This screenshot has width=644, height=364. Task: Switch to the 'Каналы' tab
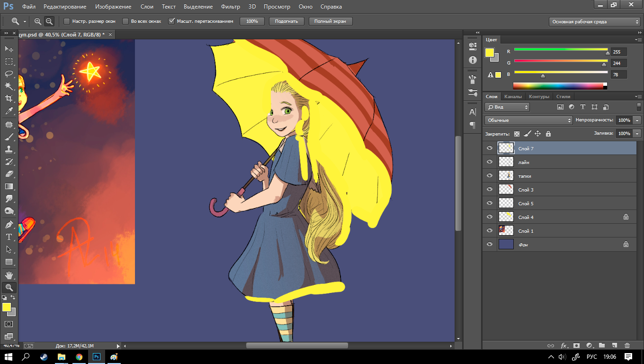coord(513,96)
